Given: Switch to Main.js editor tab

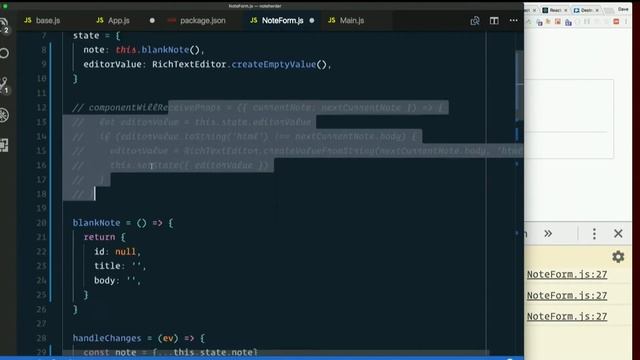Looking at the screenshot, I should click(x=352, y=20).
